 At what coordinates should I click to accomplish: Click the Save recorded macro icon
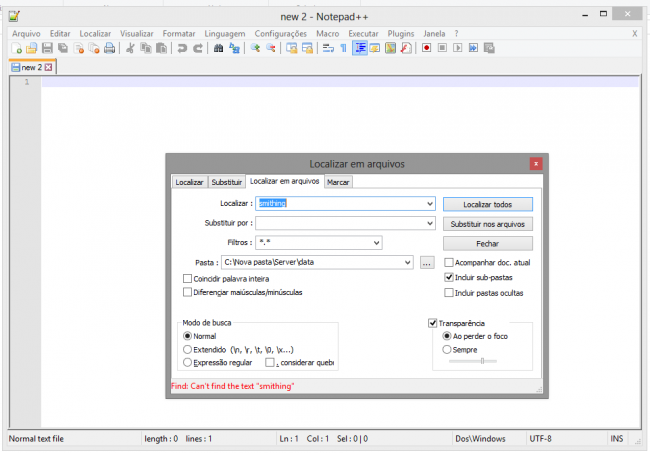click(489, 48)
